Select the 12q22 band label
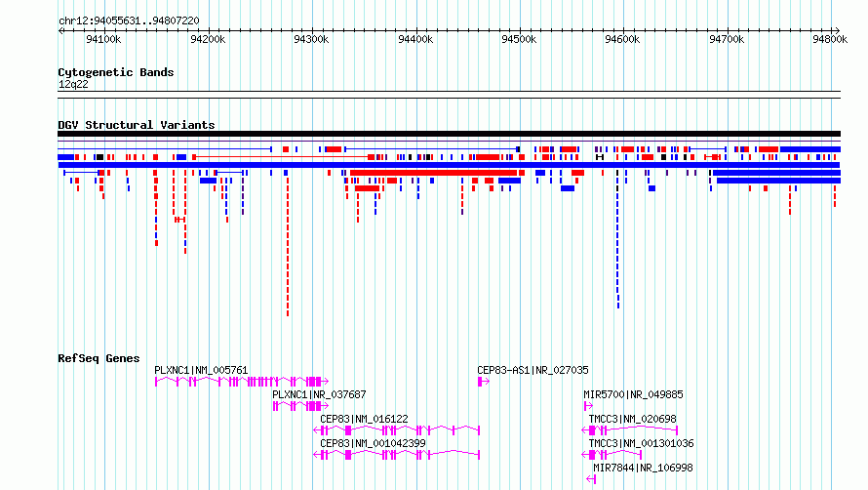The height and width of the screenshot is (490, 868). click(73, 84)
